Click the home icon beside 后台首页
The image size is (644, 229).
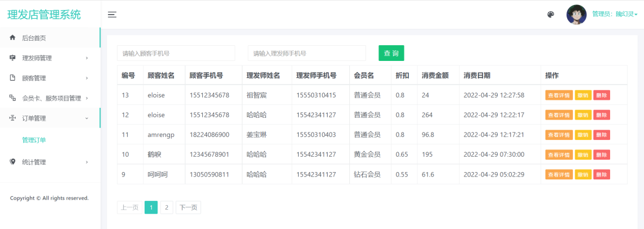coord(12,38)
